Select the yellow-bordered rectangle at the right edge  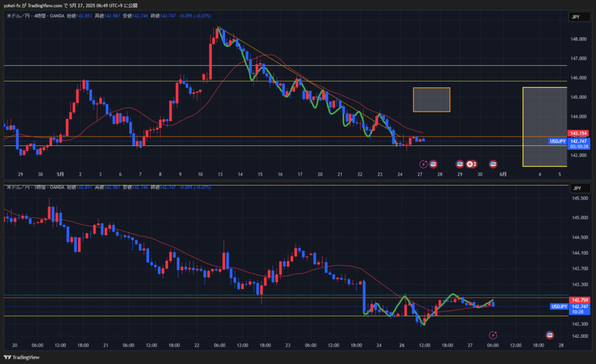pyautogui.click(x=544, y=126)
